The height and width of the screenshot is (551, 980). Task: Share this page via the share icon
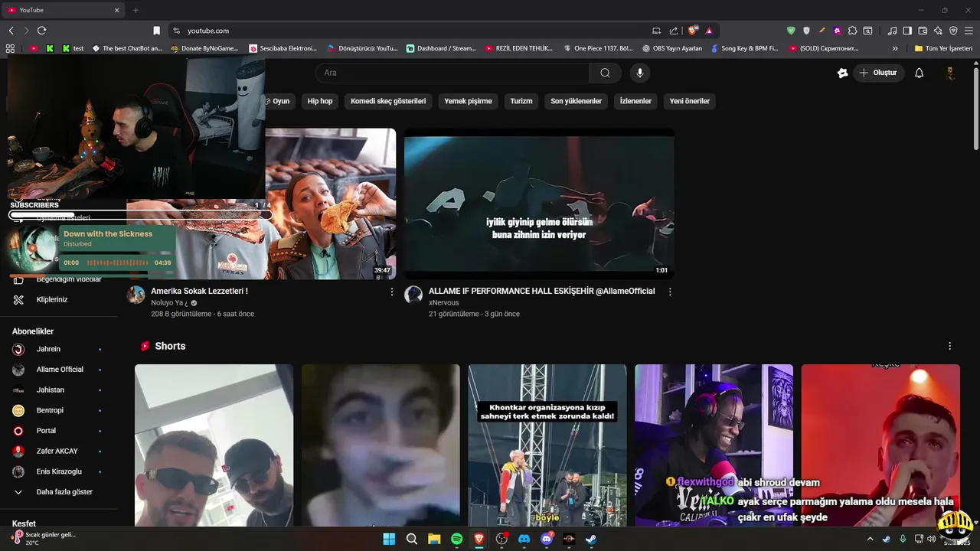coord(674,31)
